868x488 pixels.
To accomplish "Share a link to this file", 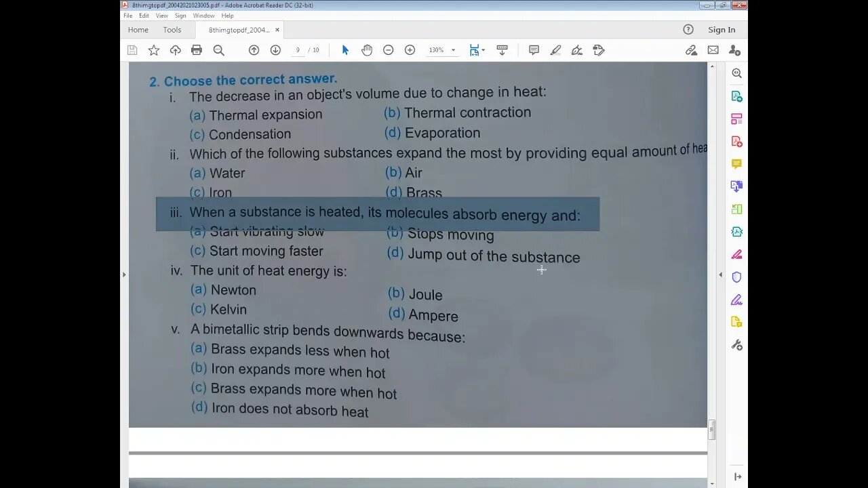I will pyautogui.click(x=691, y=50).
